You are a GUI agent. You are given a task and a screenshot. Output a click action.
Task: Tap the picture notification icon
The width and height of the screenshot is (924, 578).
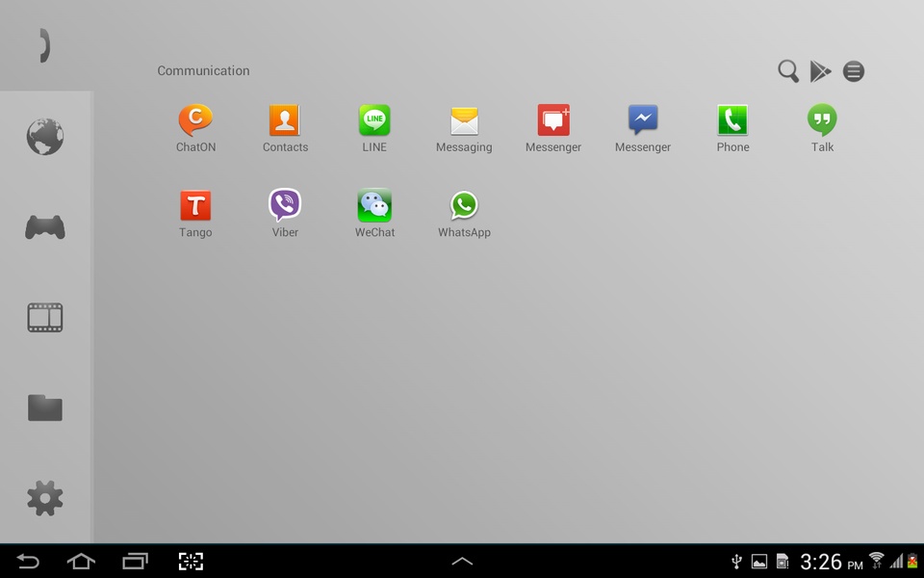click(x=759, y=562)
